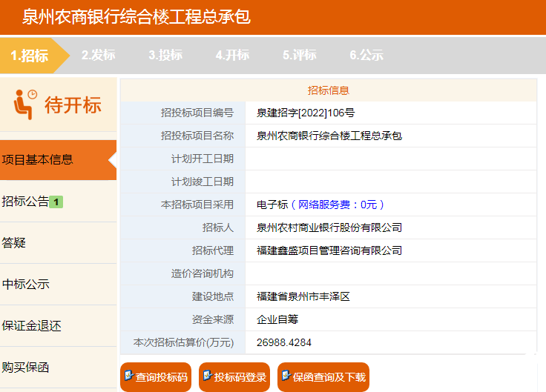Click the green badge next to 招标公告
546x392 pixels.
pos(56,202)
